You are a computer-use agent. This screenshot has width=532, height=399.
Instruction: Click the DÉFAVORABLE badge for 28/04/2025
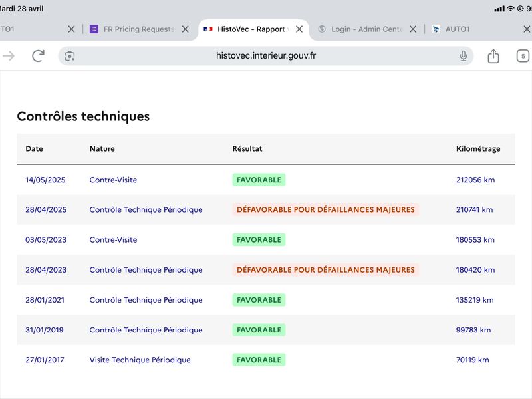click(325, 209)
